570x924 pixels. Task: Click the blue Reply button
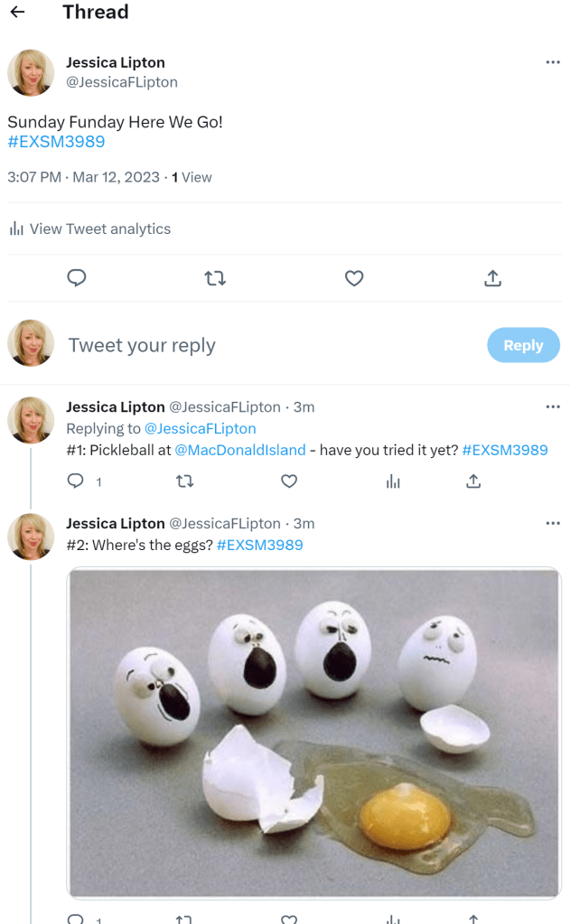click(523, 345)
